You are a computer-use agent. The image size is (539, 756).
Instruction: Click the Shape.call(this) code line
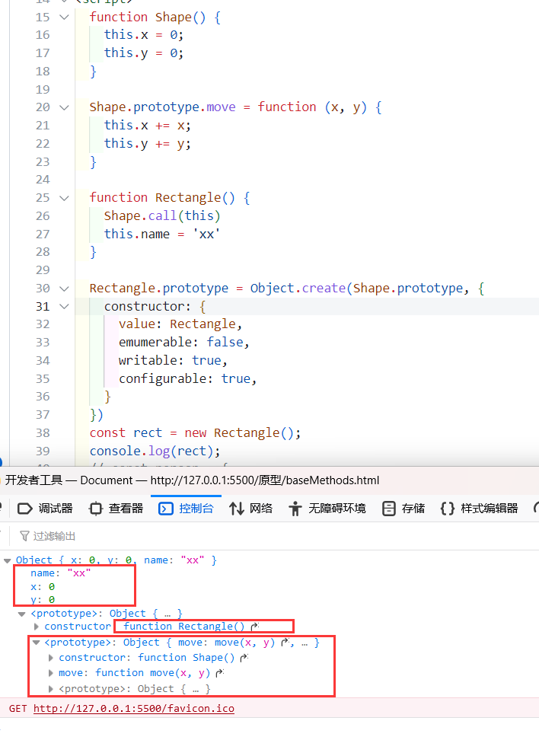[162, 216]
